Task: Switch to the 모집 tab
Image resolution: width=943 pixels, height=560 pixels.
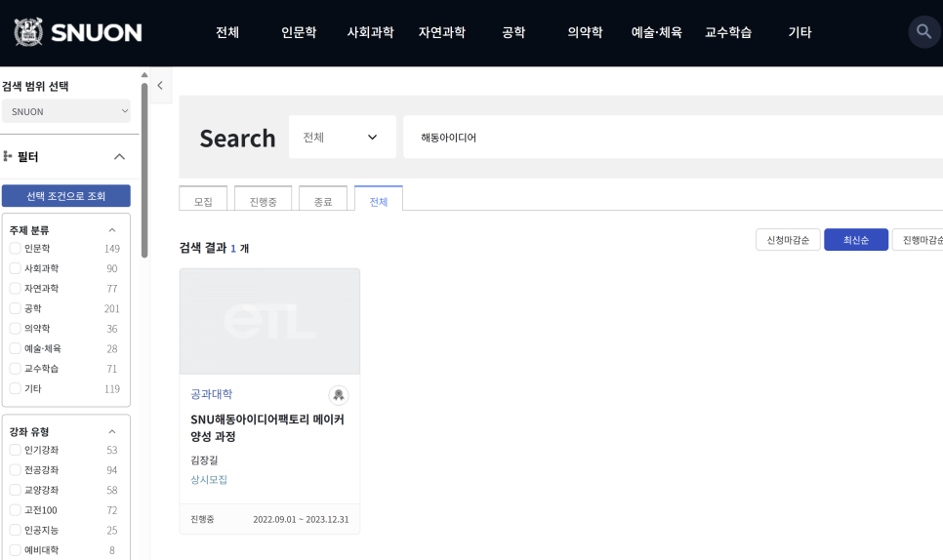Action: tap(203, 199)
